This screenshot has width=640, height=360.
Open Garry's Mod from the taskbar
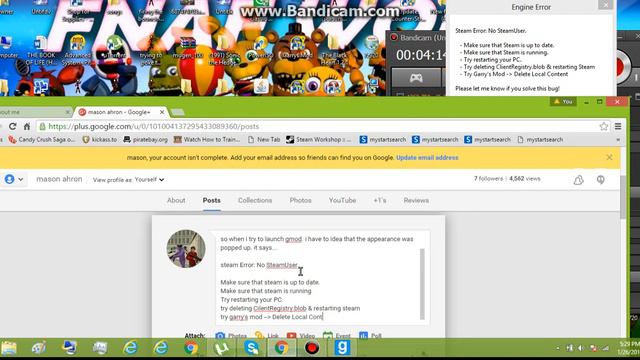click(x=342, y=348)
